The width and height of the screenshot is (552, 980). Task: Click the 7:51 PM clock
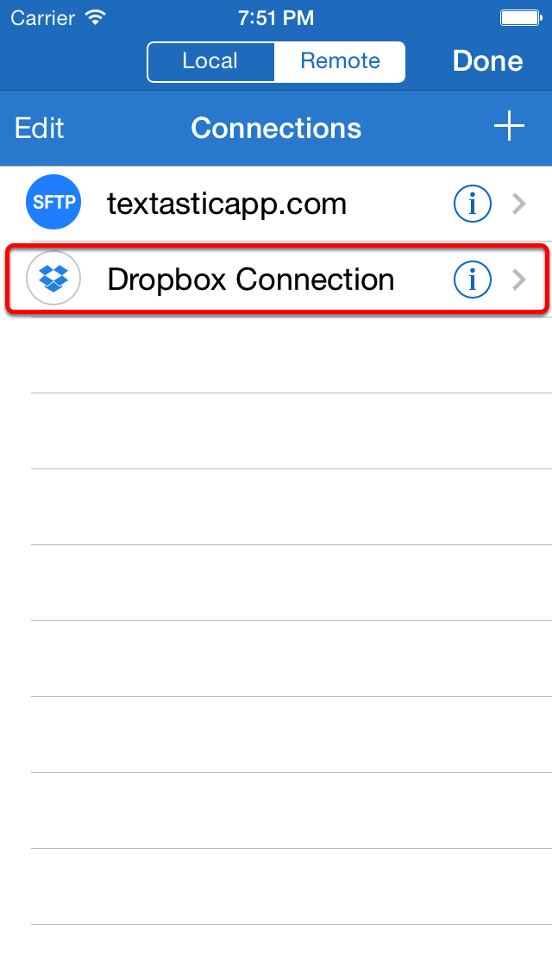(x=276, y=18)
